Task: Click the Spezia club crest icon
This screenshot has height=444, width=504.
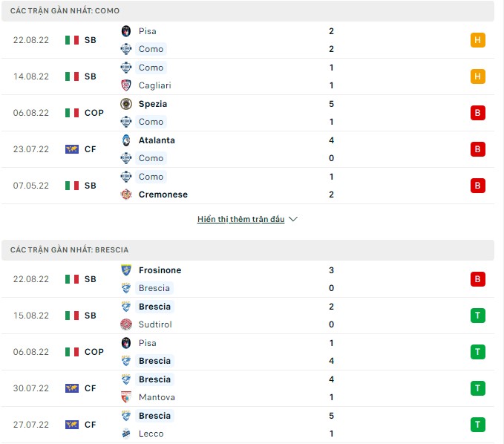Action: (126, 104)
